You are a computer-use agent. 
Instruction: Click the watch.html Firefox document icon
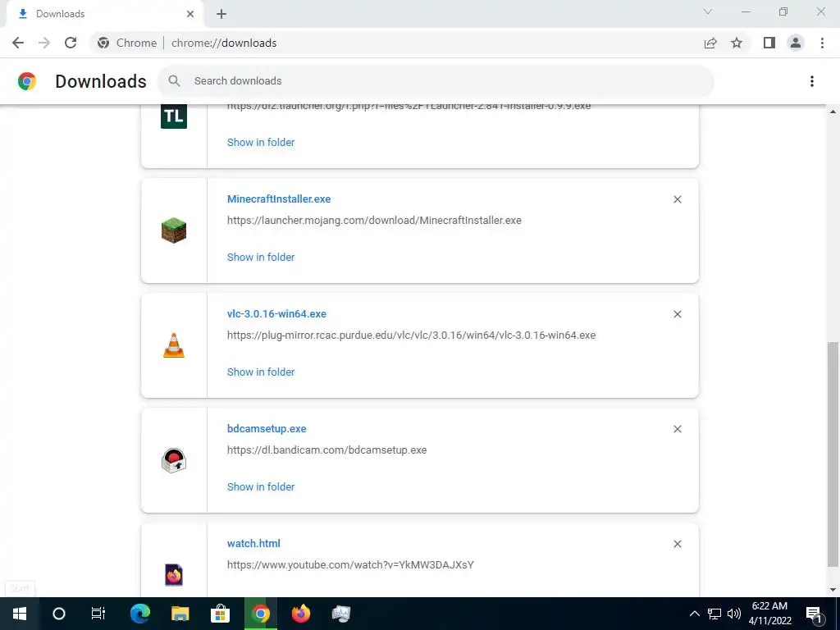pos(174,575)
